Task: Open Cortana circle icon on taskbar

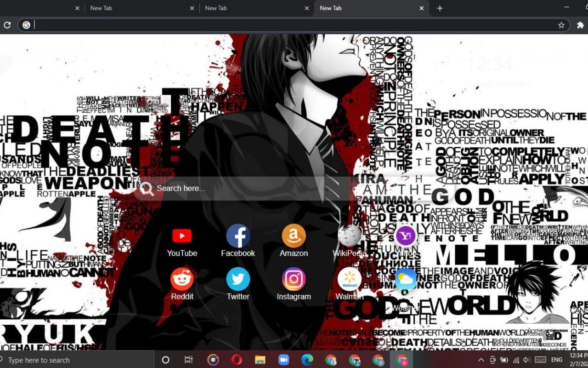Action: 166,360
